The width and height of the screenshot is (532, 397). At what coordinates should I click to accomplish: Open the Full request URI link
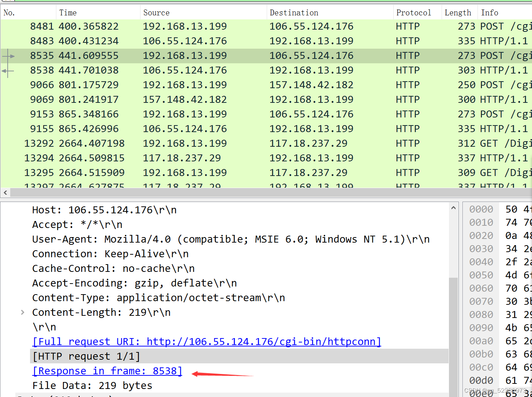point(207,342)
